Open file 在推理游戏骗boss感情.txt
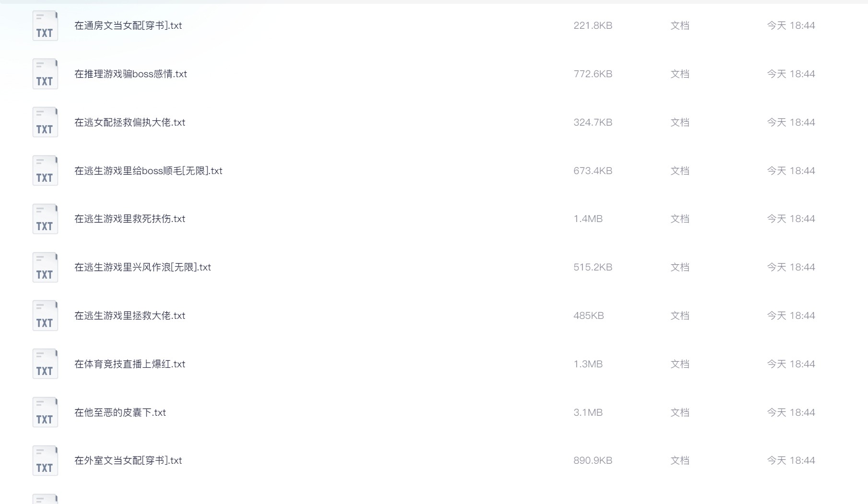Screen dimensions: 868x504 (x=130, y=74)
